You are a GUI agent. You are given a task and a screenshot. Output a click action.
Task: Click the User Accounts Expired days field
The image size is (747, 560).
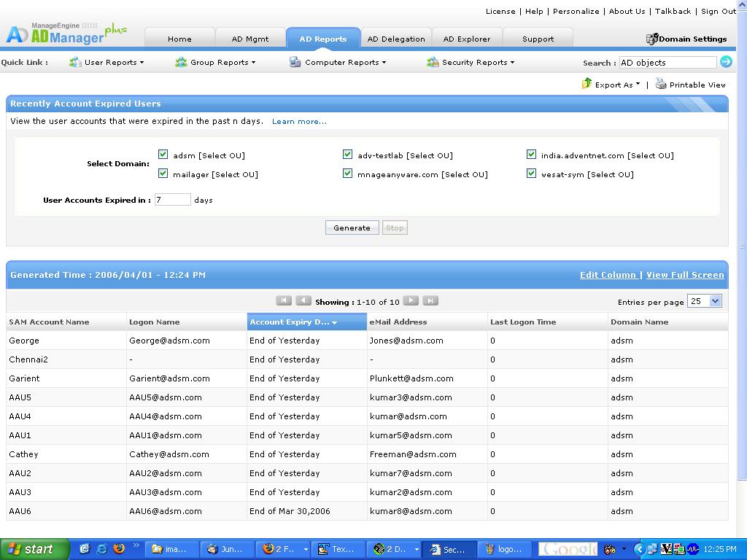[173, 200]
